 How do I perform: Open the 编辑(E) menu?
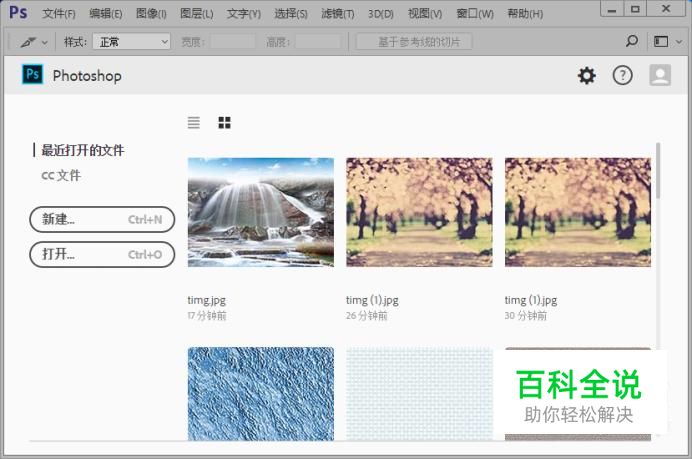tap(105, 14)
